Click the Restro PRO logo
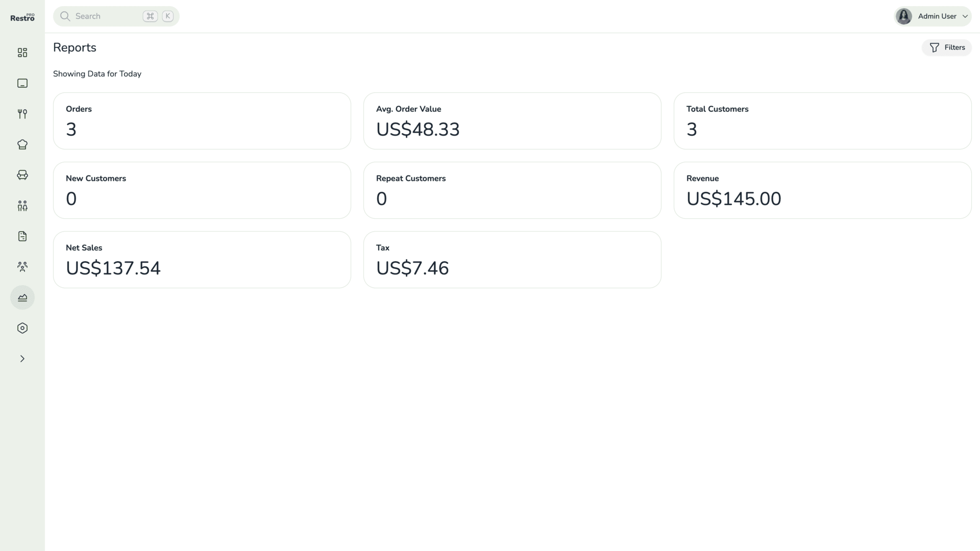This screenshot has height=551, width=980. point(22,17)
